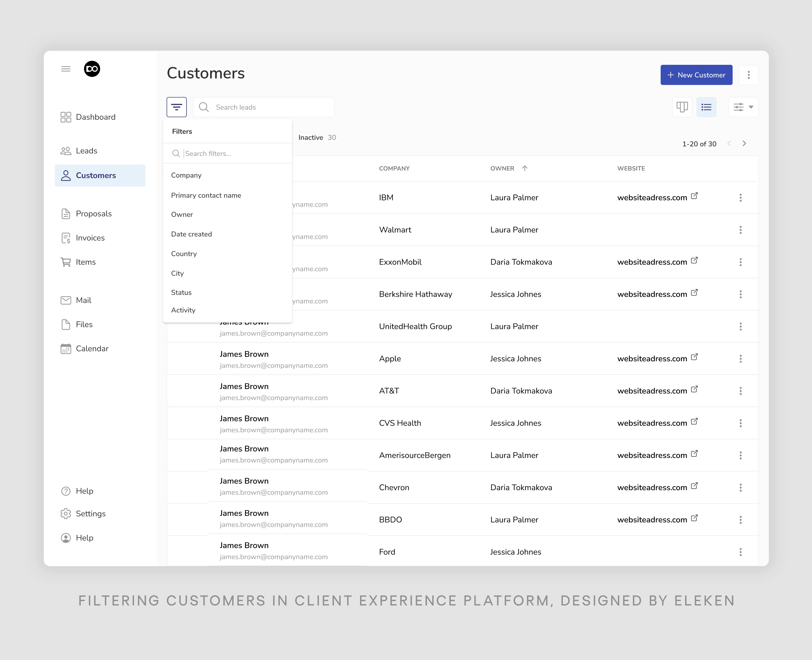Open AmerisourceBergen external link icon
Screen dimensions: 812x660
click(694, 454)
